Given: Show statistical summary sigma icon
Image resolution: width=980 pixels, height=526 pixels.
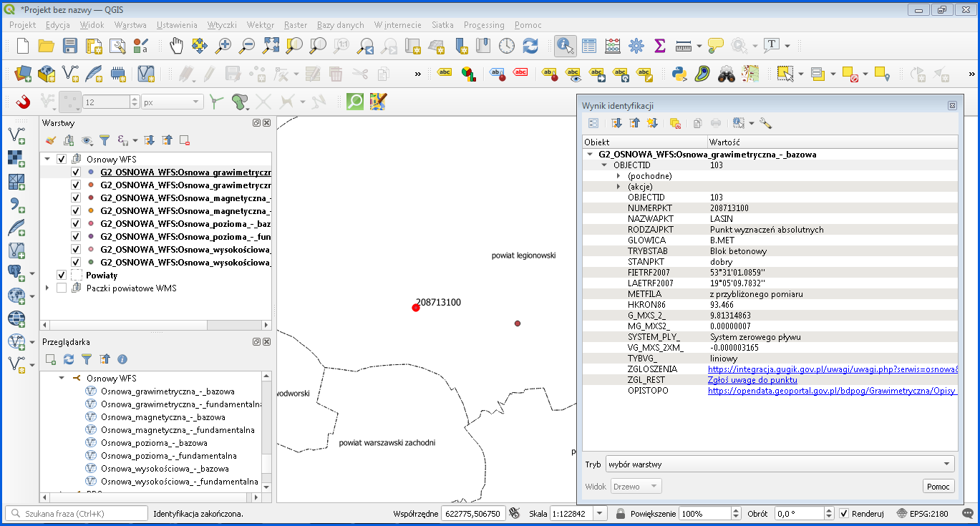Looking at the screenshot, I should click(660, 46).
